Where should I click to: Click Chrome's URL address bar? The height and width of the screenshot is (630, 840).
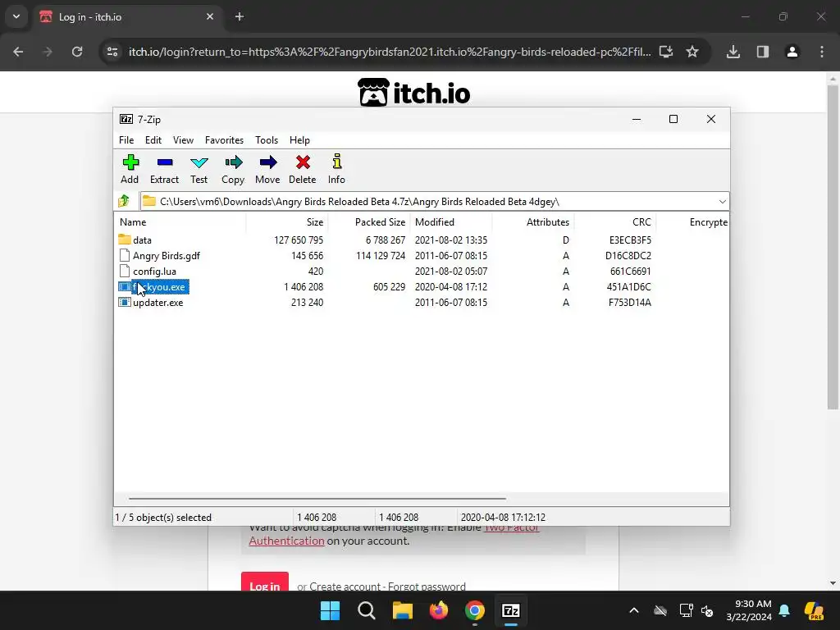(x=390, y=52)
